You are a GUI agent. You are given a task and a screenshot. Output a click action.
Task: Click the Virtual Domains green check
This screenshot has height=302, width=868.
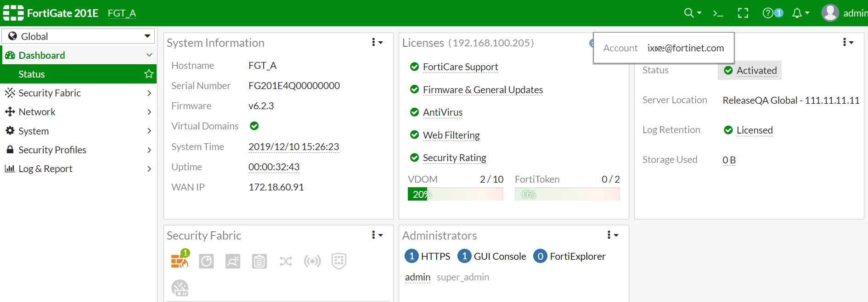pyautogui.click(x=254, y=126)
